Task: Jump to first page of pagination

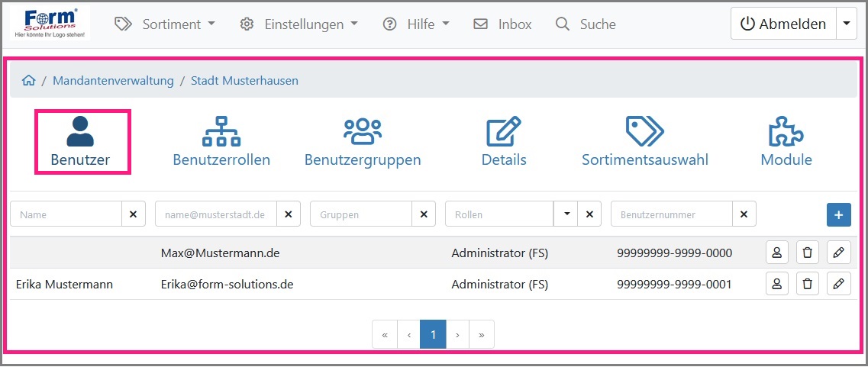Action: 385,334
